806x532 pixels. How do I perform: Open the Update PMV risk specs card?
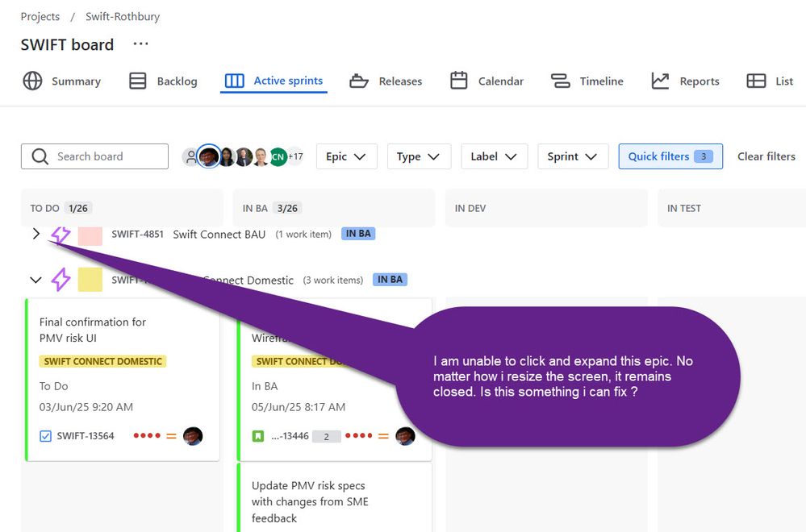point(335,497)
